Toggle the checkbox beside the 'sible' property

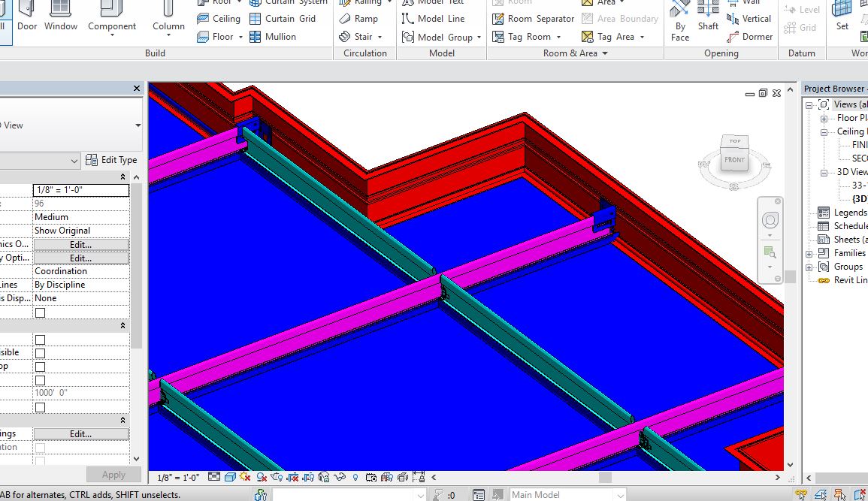pos(40,353)
